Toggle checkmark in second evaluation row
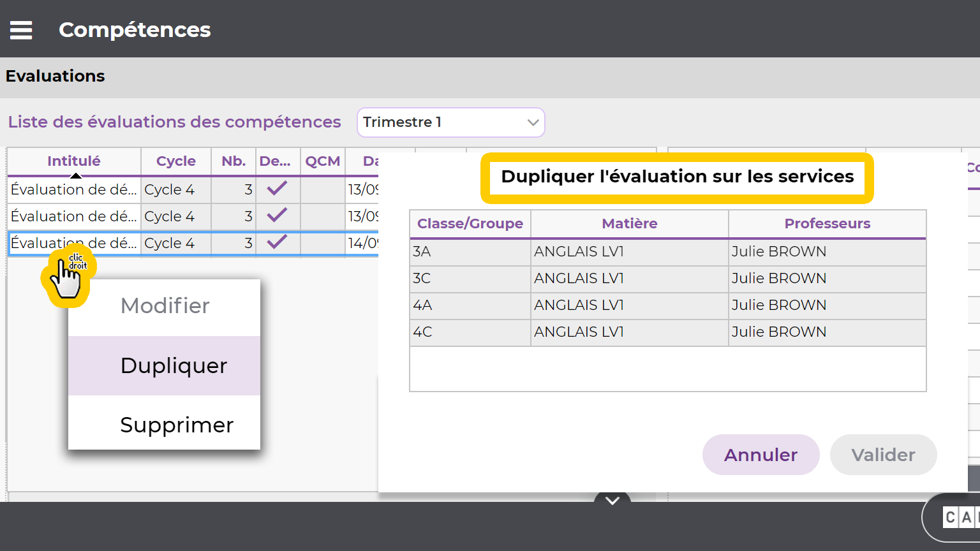The image size is (980, 551). click(x=277, y=216)
